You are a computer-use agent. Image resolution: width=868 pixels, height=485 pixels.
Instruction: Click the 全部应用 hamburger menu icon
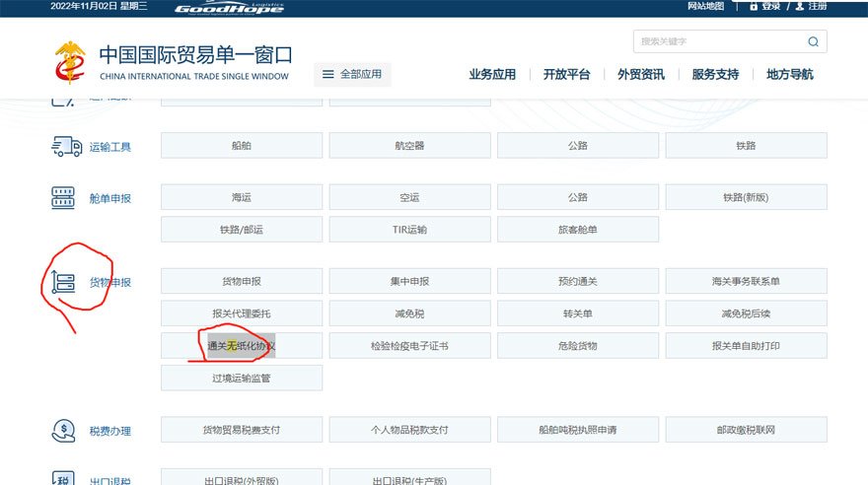pos(327,74)
